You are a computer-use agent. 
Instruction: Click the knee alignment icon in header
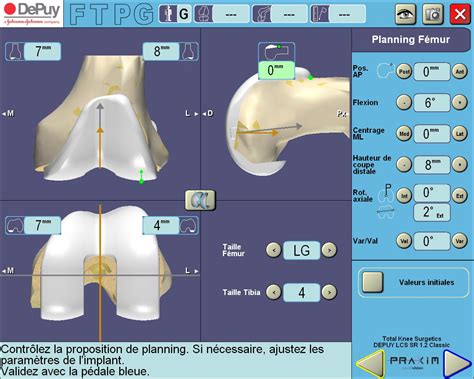pos(203,14)
